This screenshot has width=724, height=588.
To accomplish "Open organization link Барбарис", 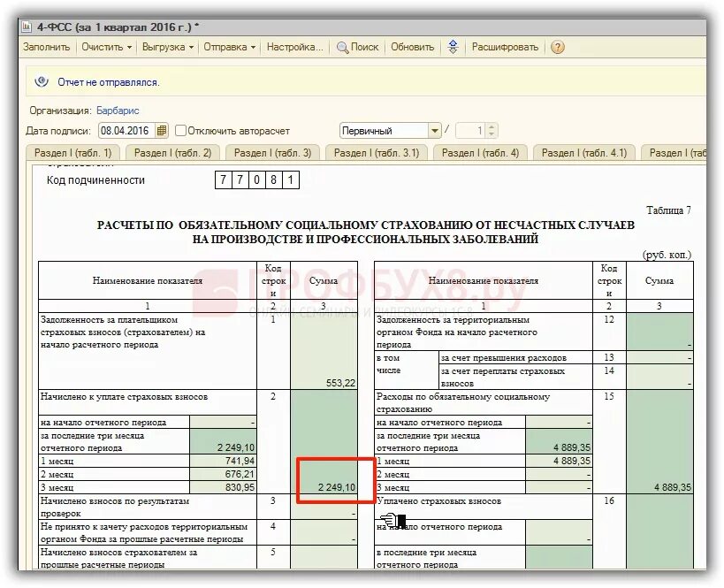I will point(118,111).
